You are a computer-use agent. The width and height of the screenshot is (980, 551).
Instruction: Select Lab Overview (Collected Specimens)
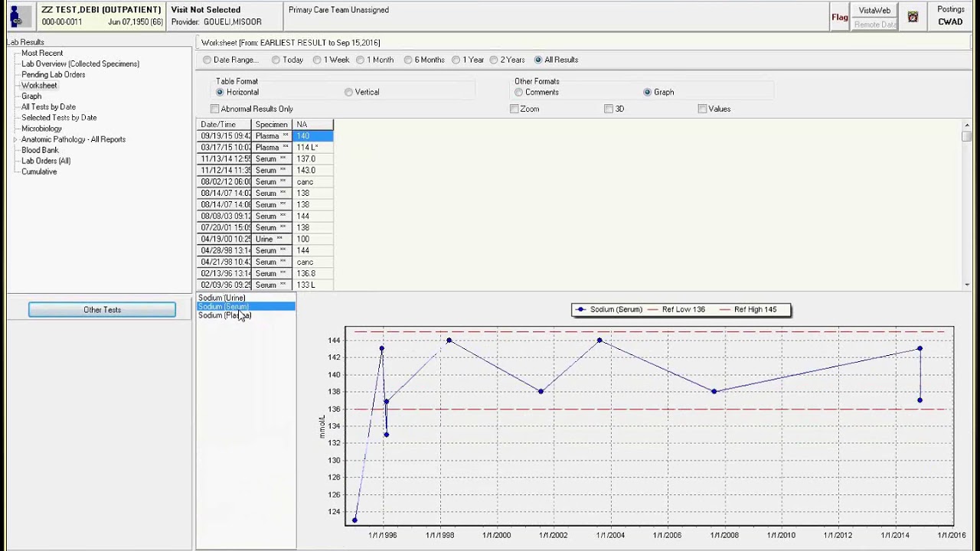click(x=80, y=64)
